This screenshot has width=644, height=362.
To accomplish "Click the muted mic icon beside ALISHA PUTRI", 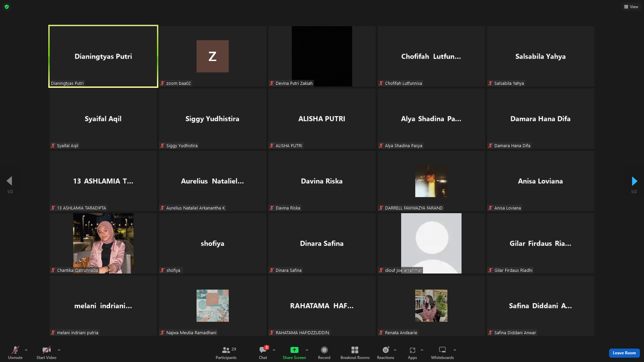I will click(x=272, y=145).
